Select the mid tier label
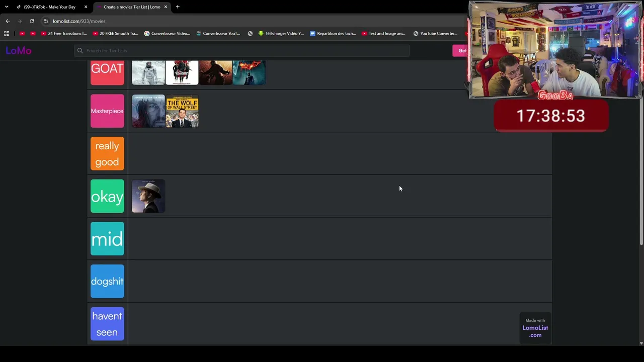The width and height of the screenshot is (644, 362). [107, 239]
